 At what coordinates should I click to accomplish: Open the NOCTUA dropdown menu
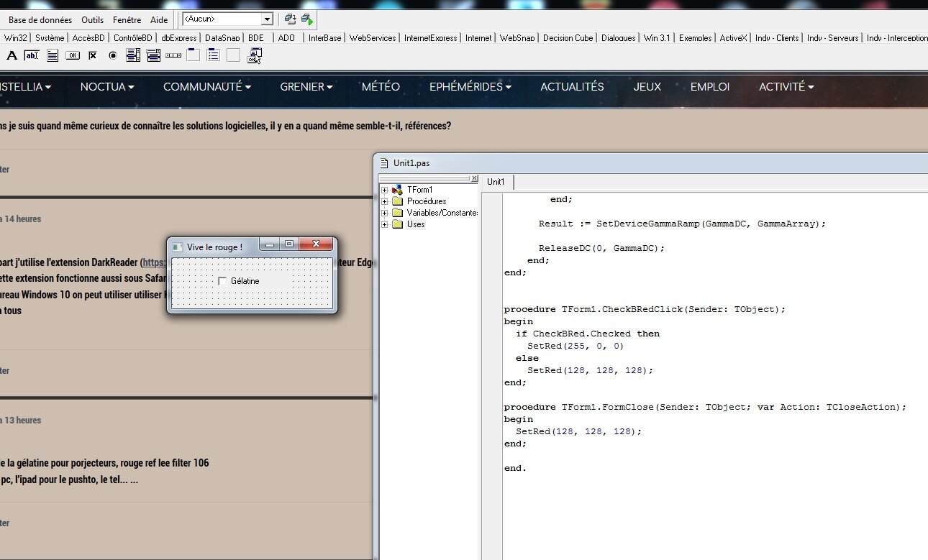click(107, 86)
